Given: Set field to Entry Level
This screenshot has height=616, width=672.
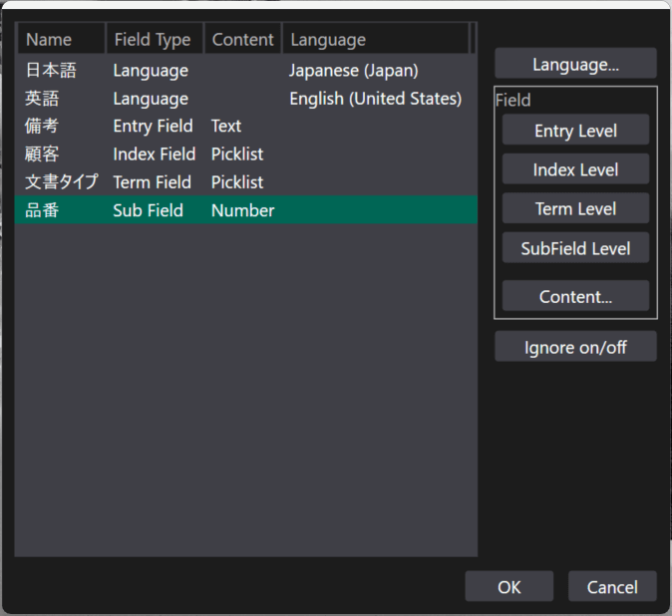Looking at the screenshot, I should point(575,131).
